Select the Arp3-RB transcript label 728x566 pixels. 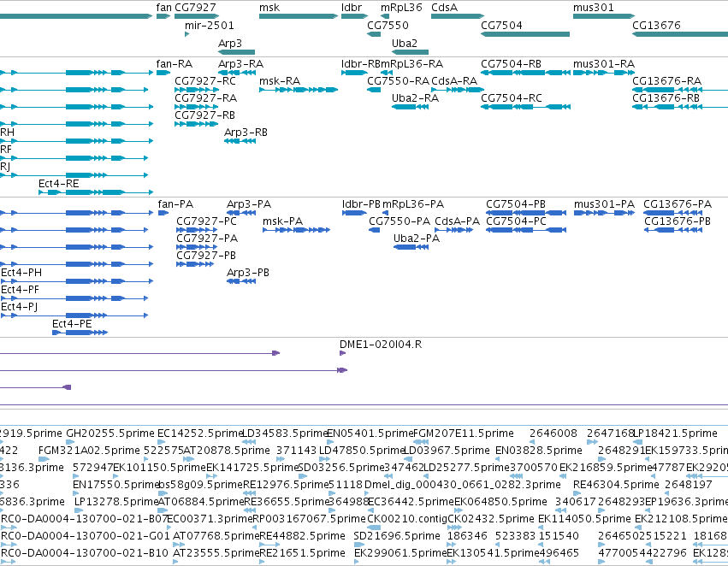tap(246, 133)
